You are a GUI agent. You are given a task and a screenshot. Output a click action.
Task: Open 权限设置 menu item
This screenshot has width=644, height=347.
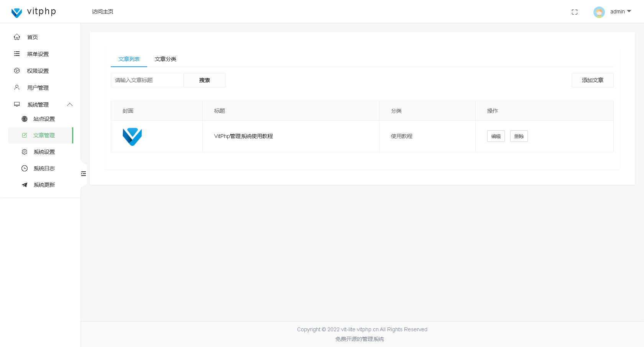(40, 71)
